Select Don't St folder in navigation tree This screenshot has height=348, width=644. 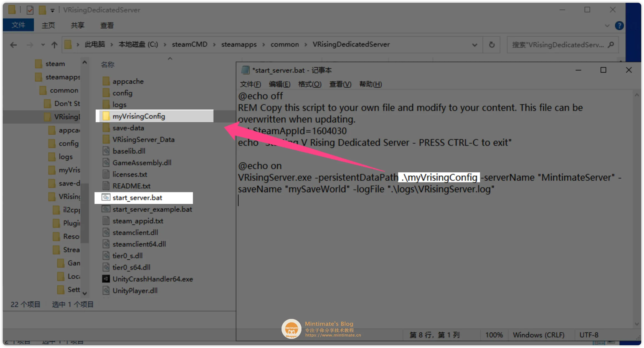pyautogui.click(x=62, y=104)
